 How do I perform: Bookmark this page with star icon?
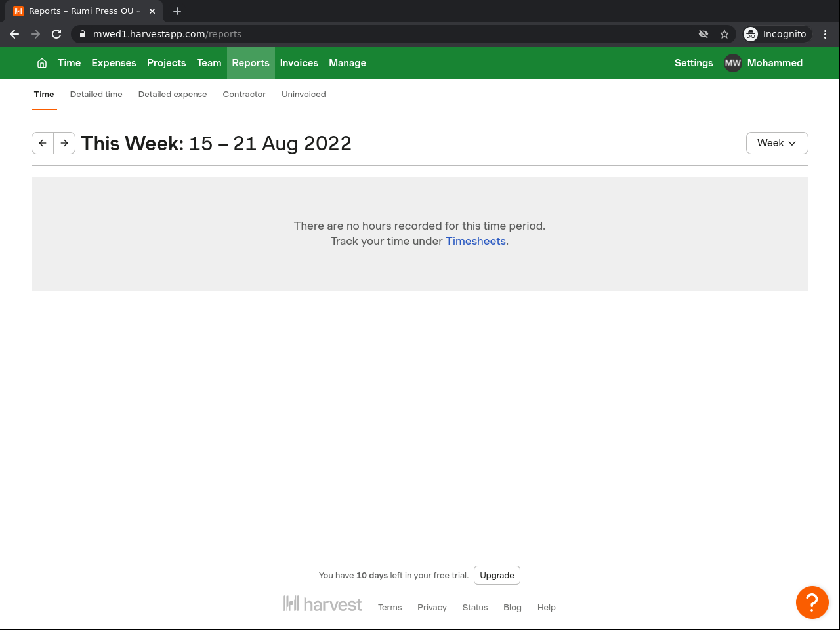click(x=724, y=34)
